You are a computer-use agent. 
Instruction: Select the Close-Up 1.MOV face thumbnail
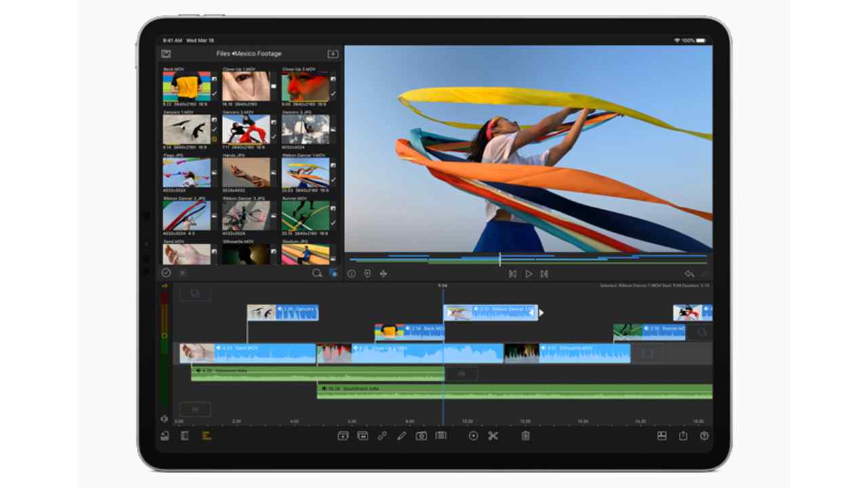(246, 87)
